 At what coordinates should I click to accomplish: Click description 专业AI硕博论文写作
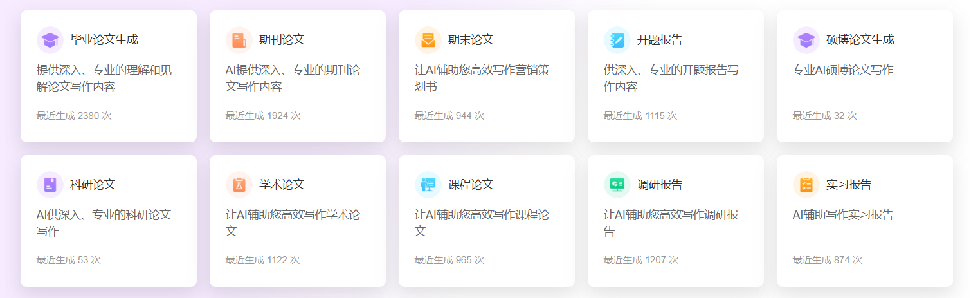[x=843, y=70]
